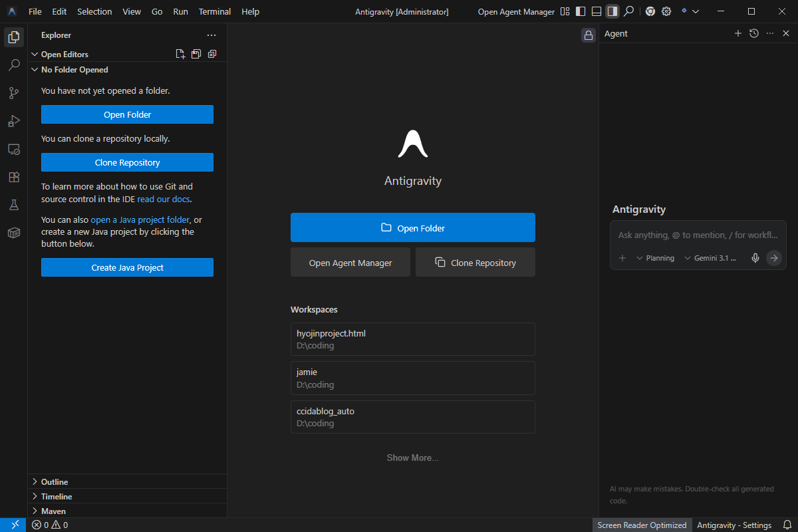Open the Java Projects box icon

point(13,233)
